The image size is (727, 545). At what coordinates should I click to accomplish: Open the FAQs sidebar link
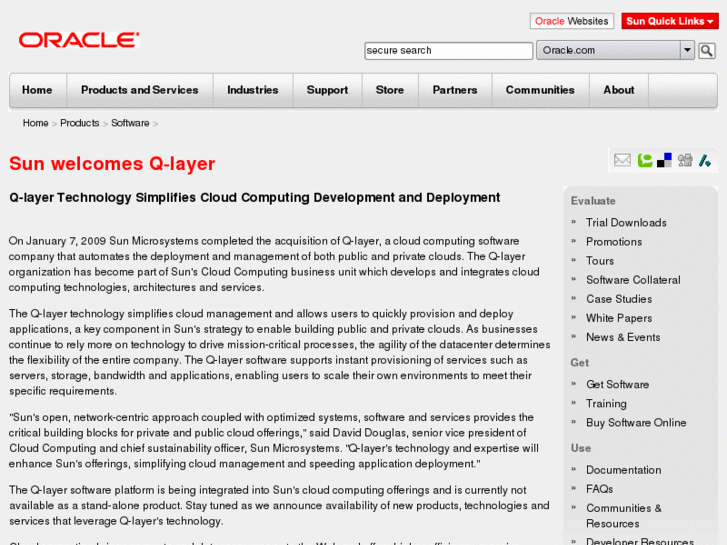pos(599,489)
